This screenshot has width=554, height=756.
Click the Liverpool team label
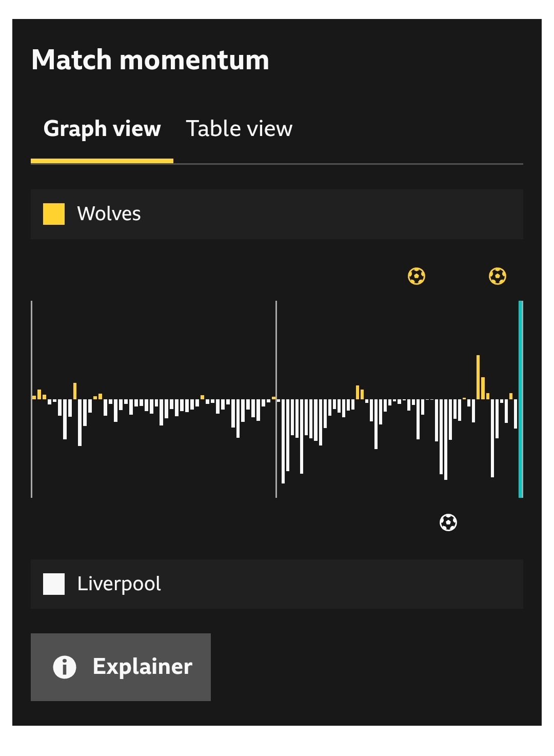(119, 584)
